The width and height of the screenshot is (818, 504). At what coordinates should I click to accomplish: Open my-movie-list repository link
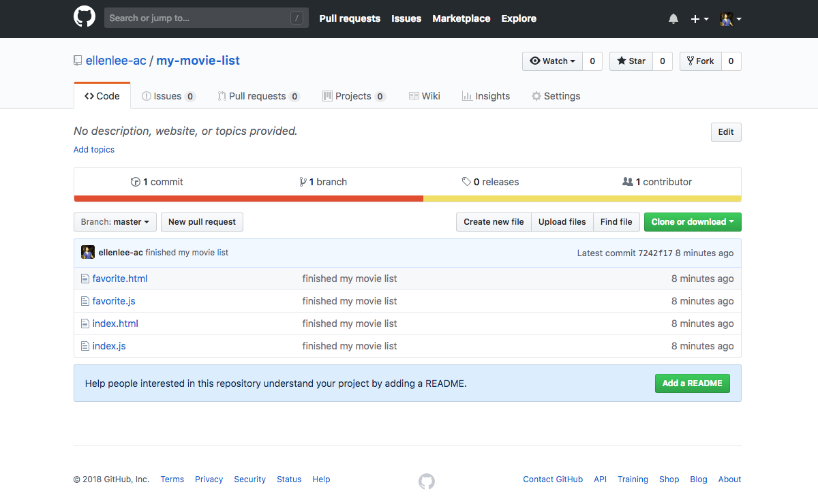click(198, 61)
